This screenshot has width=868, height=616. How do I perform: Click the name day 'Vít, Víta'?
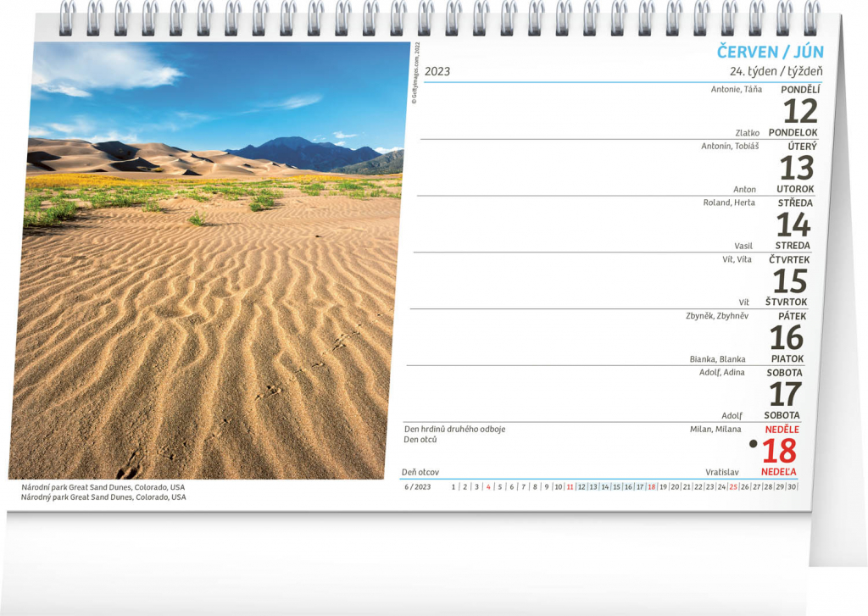(x=737, y=259)
